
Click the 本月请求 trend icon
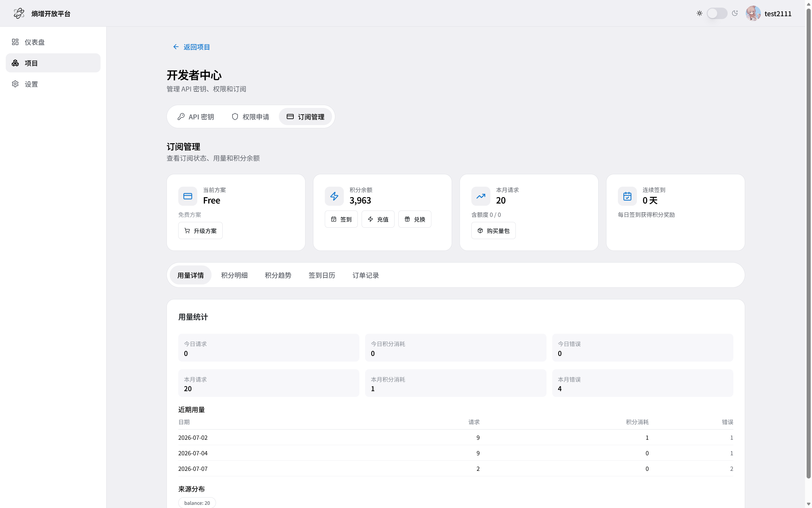[x=481, y=196]
